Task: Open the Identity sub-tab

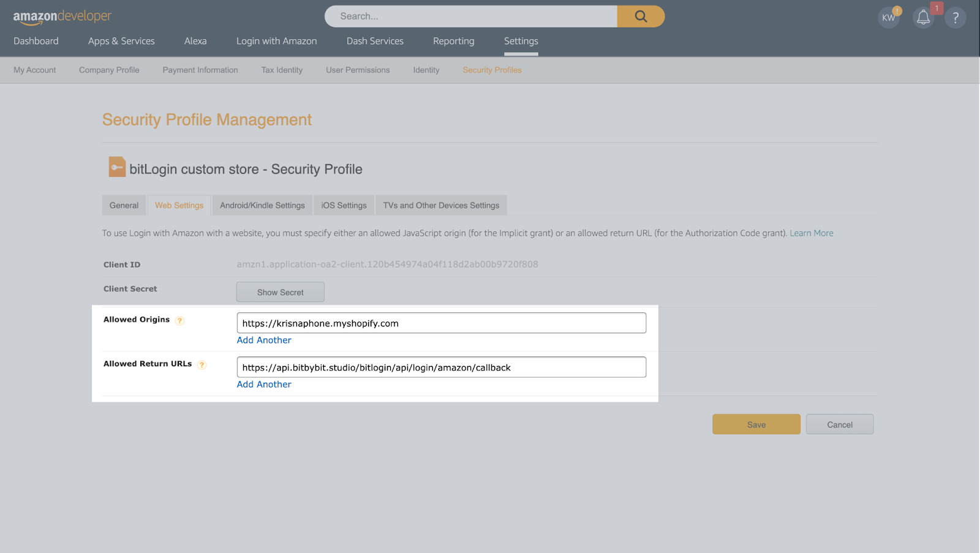Action: point(426,70)
